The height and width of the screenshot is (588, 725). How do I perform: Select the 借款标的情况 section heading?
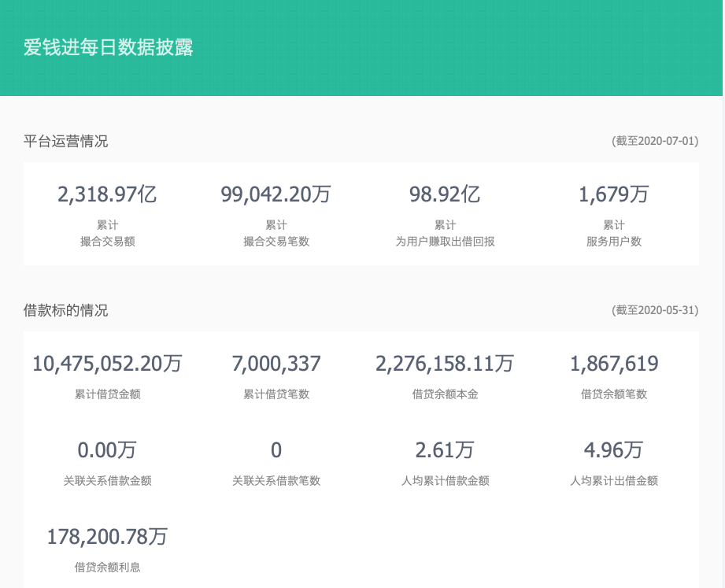66,311
